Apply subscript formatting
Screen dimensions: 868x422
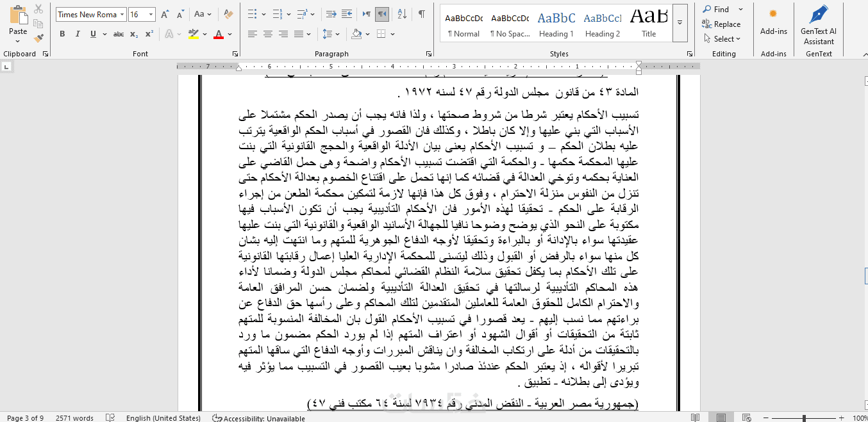click(x=133, y=34)
